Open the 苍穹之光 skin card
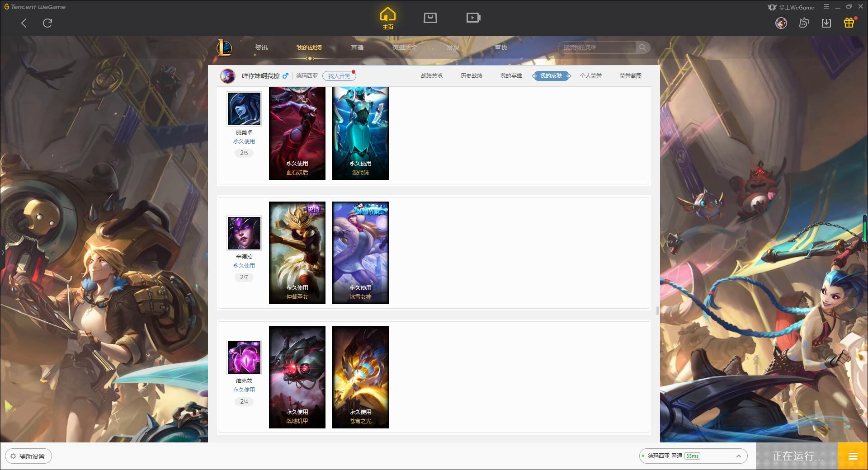Viewport: 868px width, 470px height. tap(360, 377)
